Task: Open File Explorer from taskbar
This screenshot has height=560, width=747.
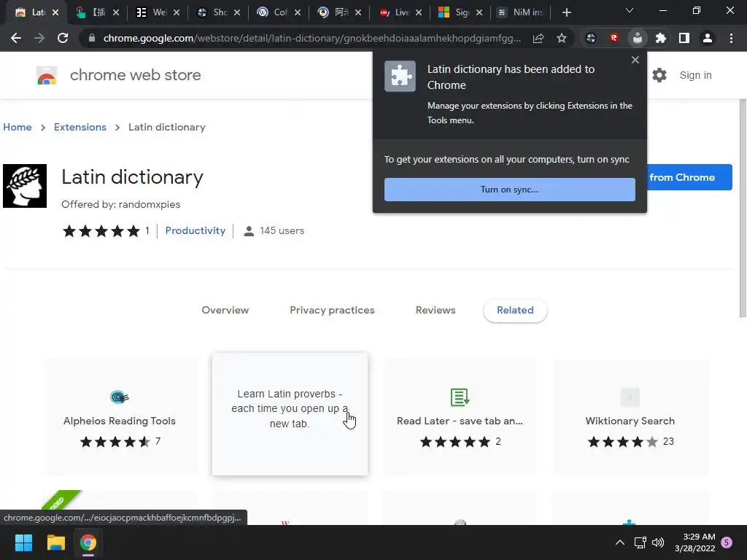Action: [55, 542]
